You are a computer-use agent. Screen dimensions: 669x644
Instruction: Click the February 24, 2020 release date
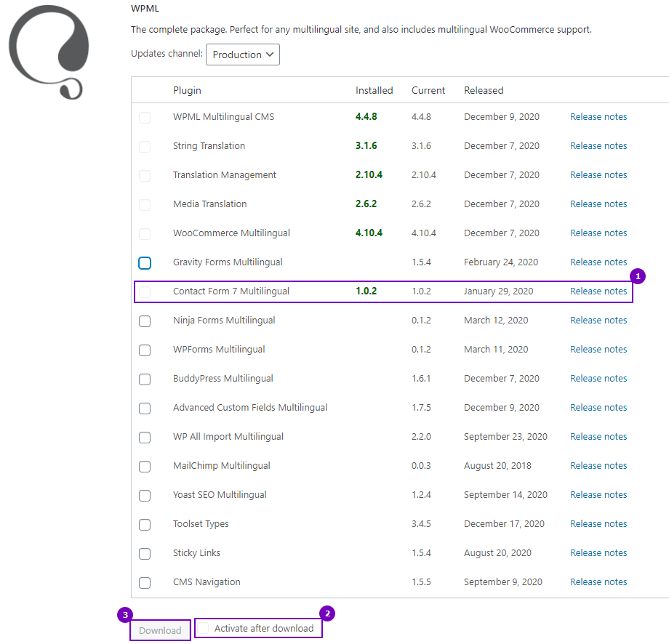[x=501, y=262]
